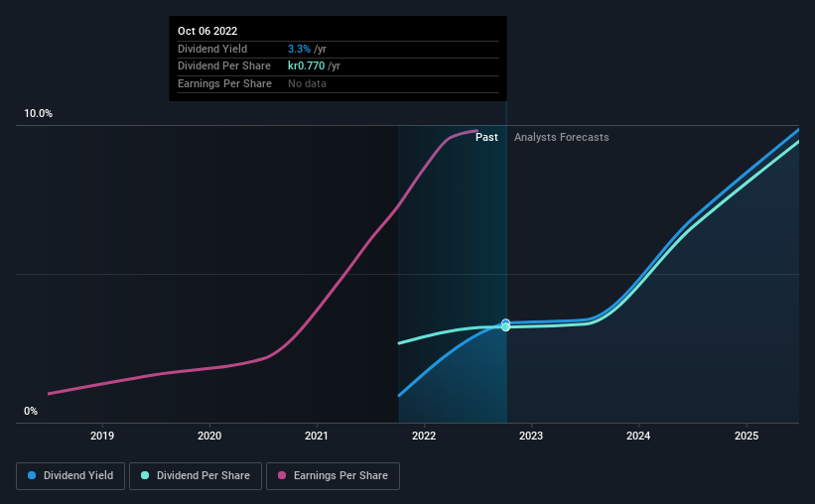Image resolution: width=815 pixels, height=504 pixels.
Task: Select the 2022 x-axis label
Action: (424, 436)
